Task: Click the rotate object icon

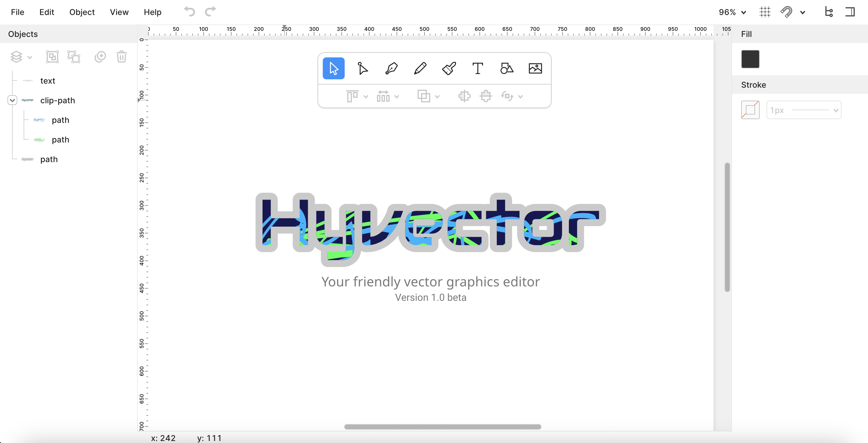Action: pyautogui.click(x=507, y=96)
